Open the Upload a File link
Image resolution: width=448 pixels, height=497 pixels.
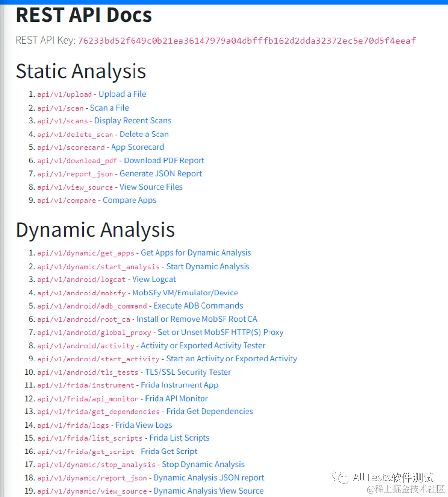click(122, 94)
